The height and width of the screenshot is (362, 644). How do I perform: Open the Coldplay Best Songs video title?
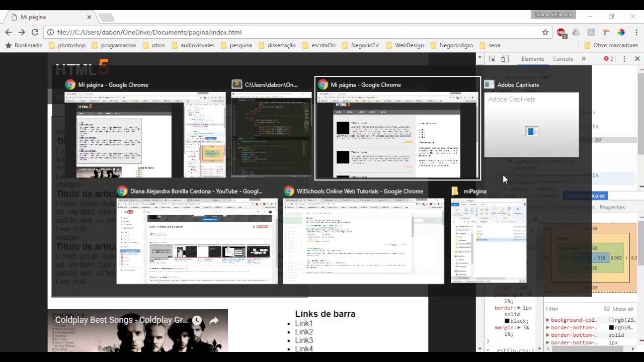(122, 320)
